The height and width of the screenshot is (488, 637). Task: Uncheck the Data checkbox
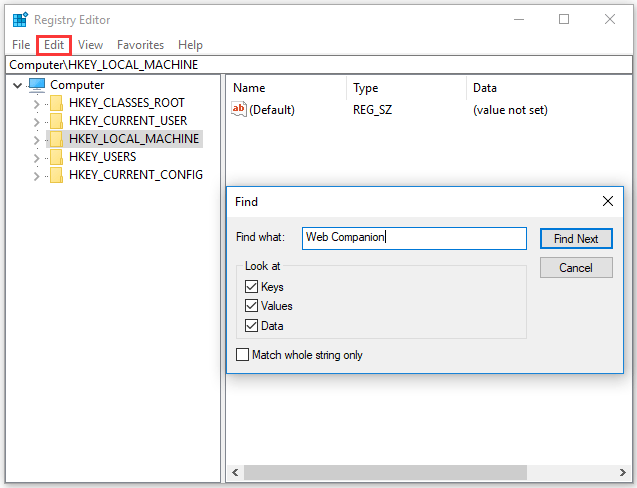point(251,325)
